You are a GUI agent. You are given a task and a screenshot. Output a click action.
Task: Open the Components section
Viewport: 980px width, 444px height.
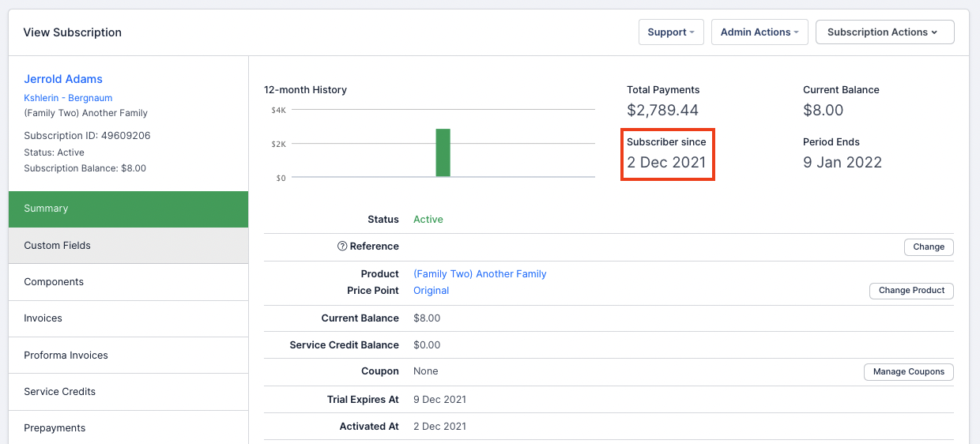[x=128, y=282]
